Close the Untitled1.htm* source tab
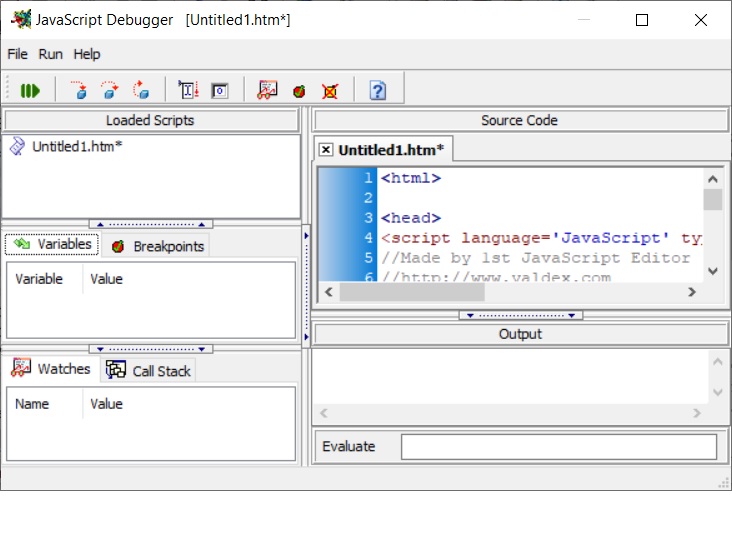 tap(325, 150)
